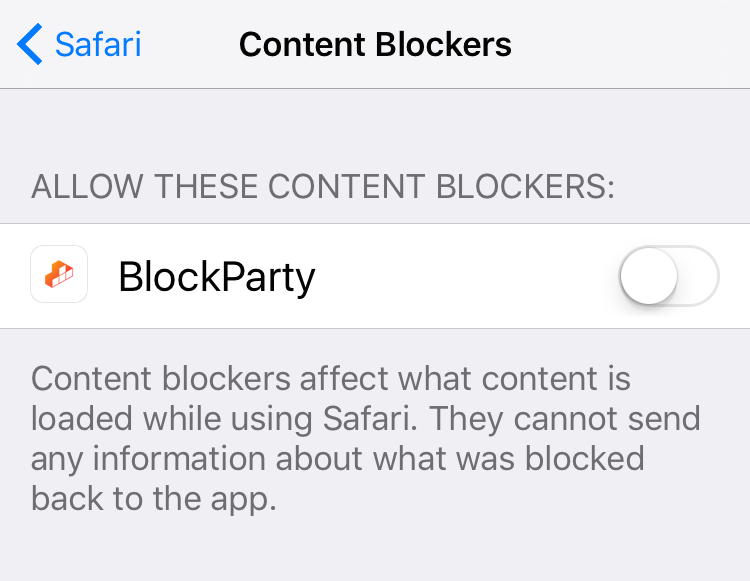Tap the blue back chevron arrow
Viewport: 750px width, 581px height.
click(30, 44)
